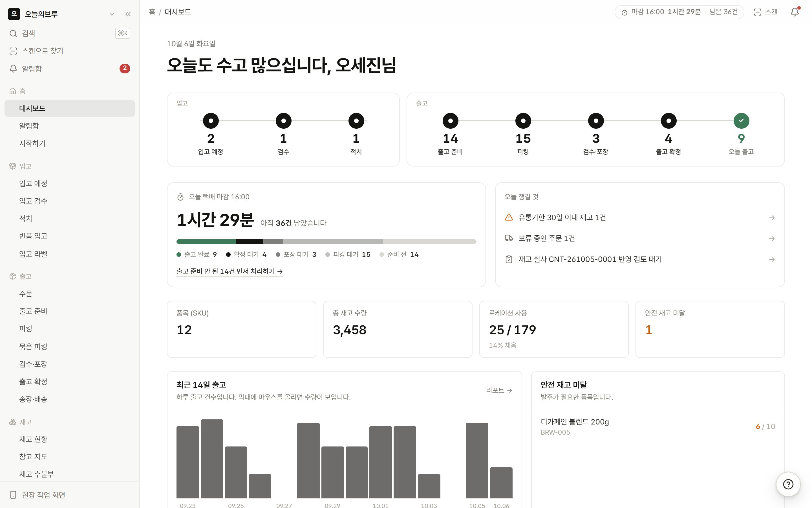Viewport: 812px width, 508px height.
Task: Click the 출고 확정 step circle
Action: coord(669,121)
